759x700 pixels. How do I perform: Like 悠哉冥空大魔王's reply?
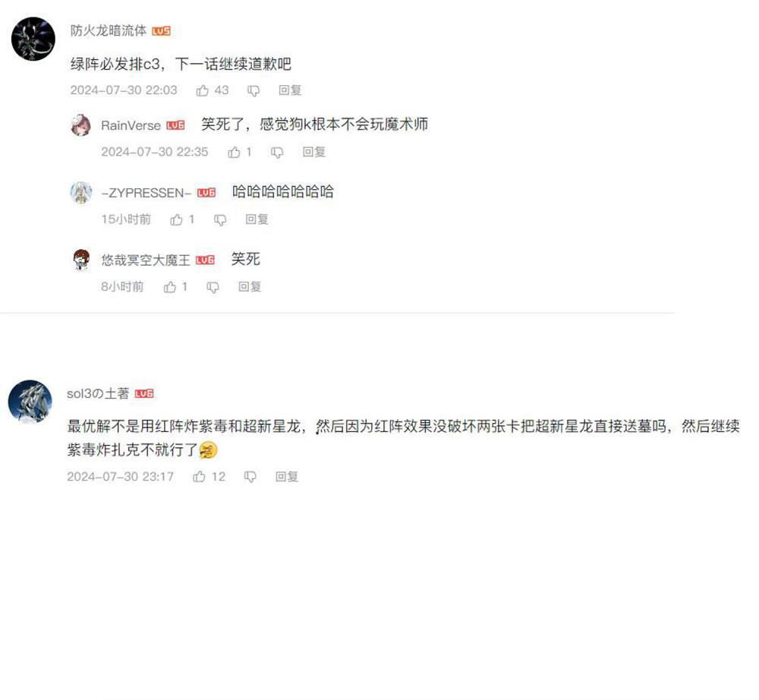point(169,287)
